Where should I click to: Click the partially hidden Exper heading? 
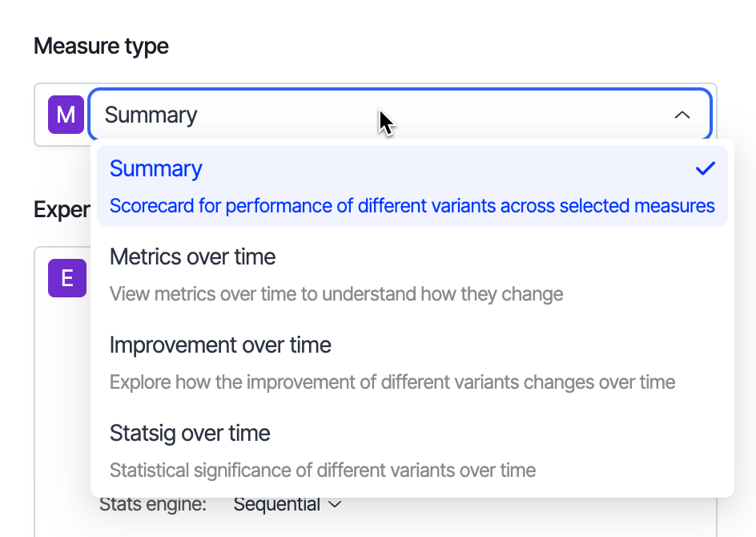coord(62,210)
